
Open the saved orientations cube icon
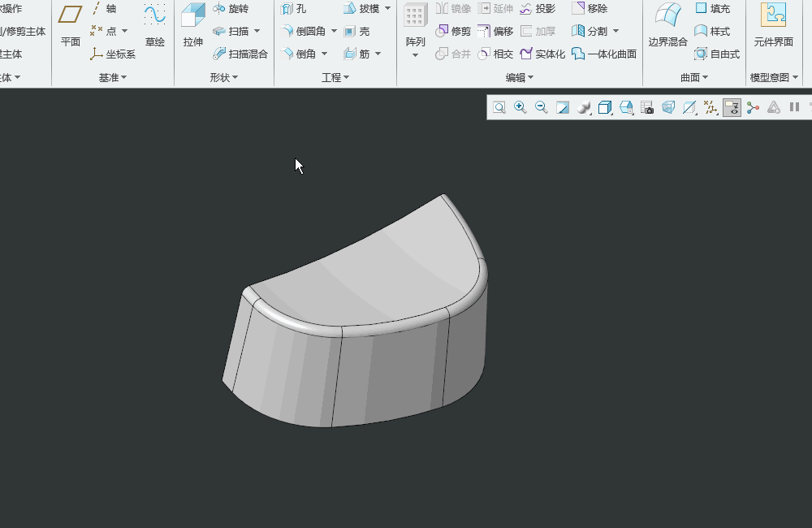click(x=605, y=107)
